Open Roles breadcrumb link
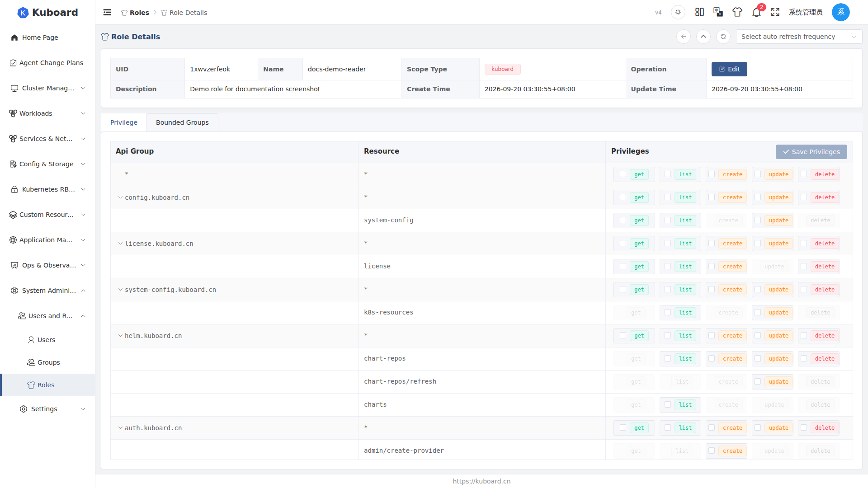Screen dimensions: 868x488 click(135, 13)
